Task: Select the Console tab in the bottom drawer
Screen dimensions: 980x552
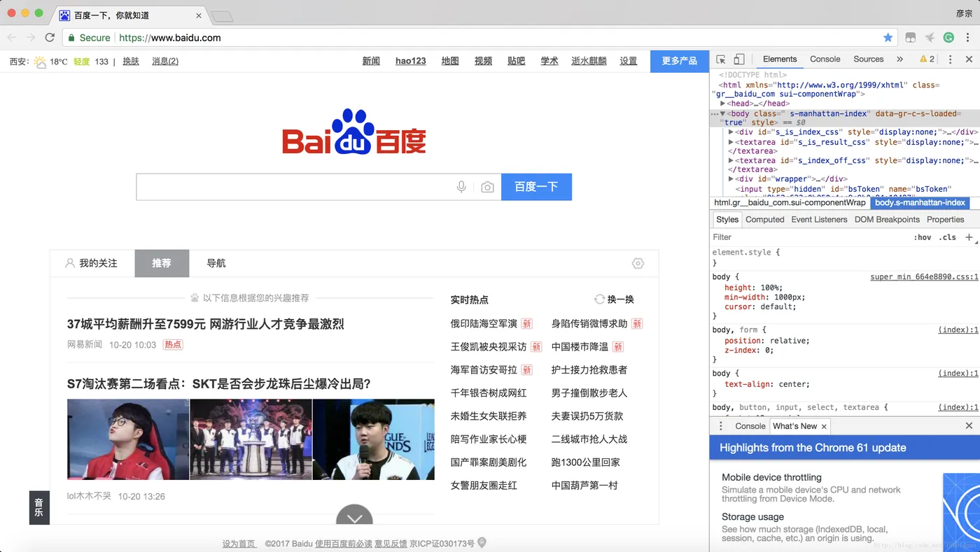Action: point(750,426)
